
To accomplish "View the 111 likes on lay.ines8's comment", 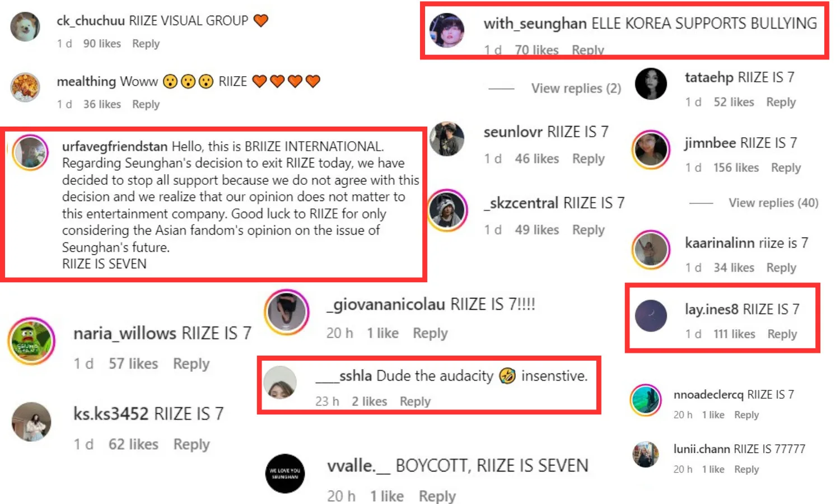I will [734, 334].
